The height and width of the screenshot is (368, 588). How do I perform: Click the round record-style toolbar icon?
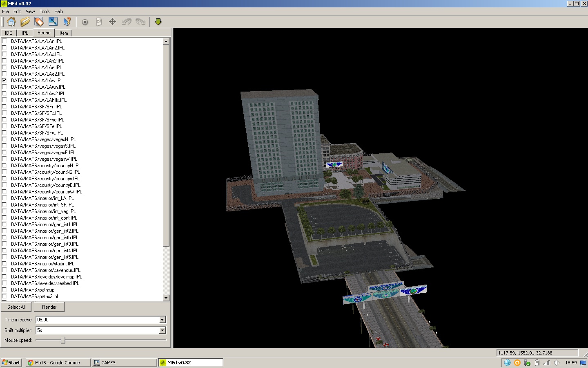(85, 22)
